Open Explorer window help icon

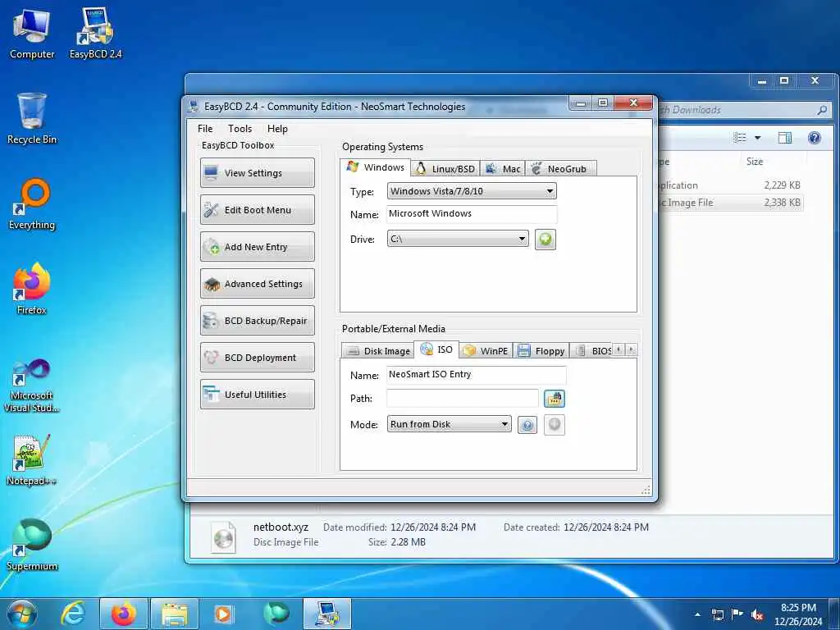point(815,138)
